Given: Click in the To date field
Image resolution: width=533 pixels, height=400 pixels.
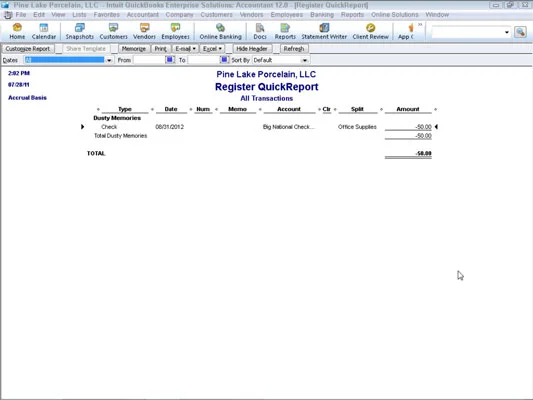Looking at the screenshot, I should pyautogui.click(x=203, y=60).
